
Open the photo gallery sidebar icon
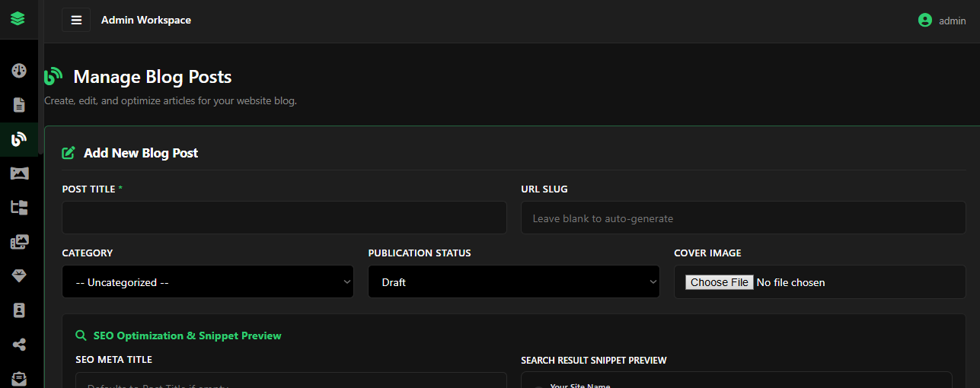[x=19, y=242]
